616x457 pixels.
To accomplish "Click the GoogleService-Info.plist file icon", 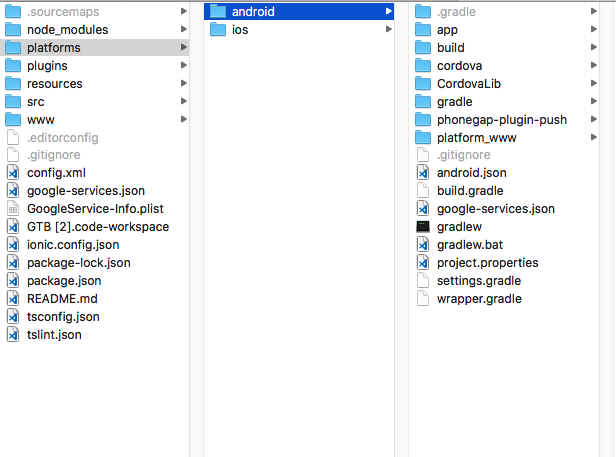I will [13, 209].
